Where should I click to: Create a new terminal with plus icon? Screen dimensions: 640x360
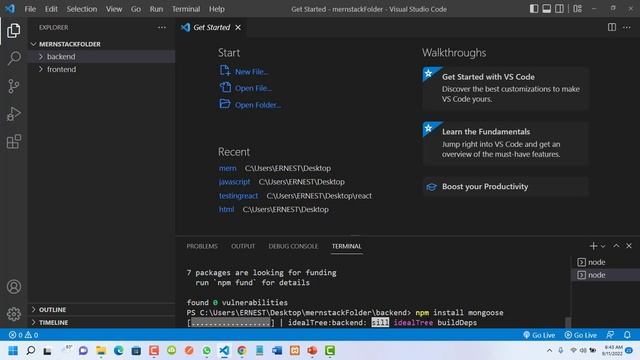[x=593, y=246]
